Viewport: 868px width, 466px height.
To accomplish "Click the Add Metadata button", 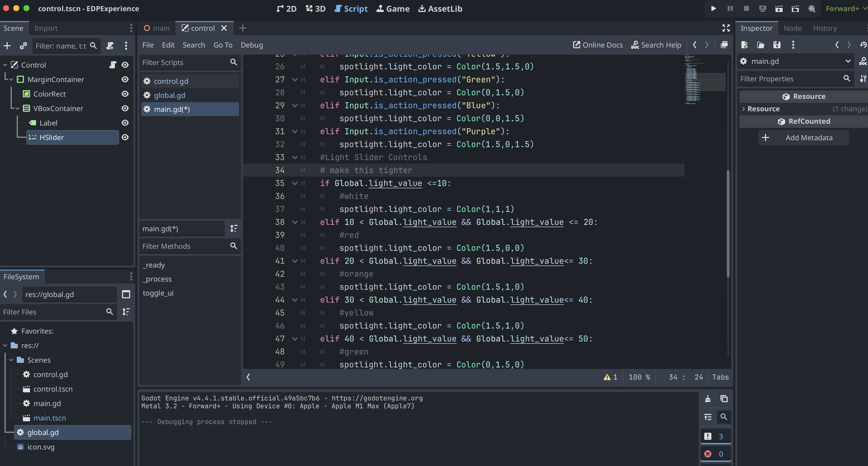I will [x=803, y=138].
